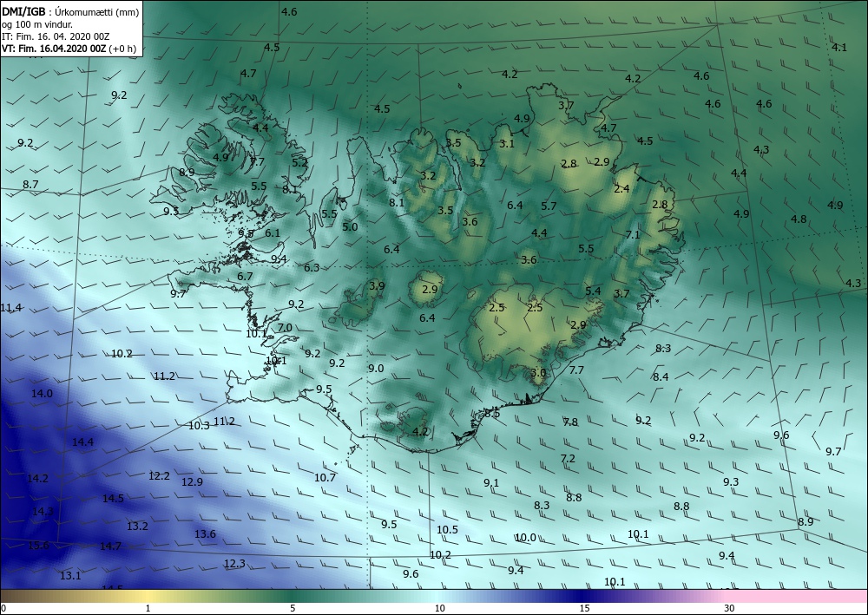868x615 pixels.
Task: Click the 12.2 value on the map
Action: (159, 475)
